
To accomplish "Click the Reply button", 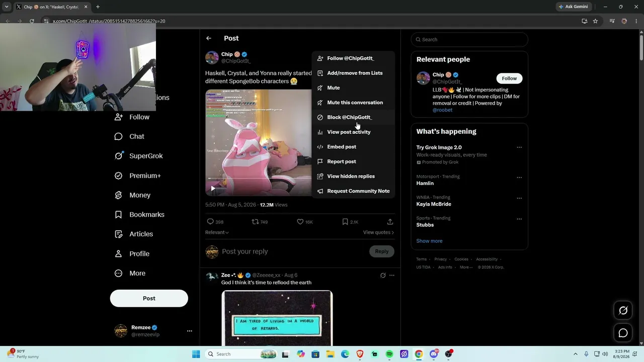I will coord(382,251).
